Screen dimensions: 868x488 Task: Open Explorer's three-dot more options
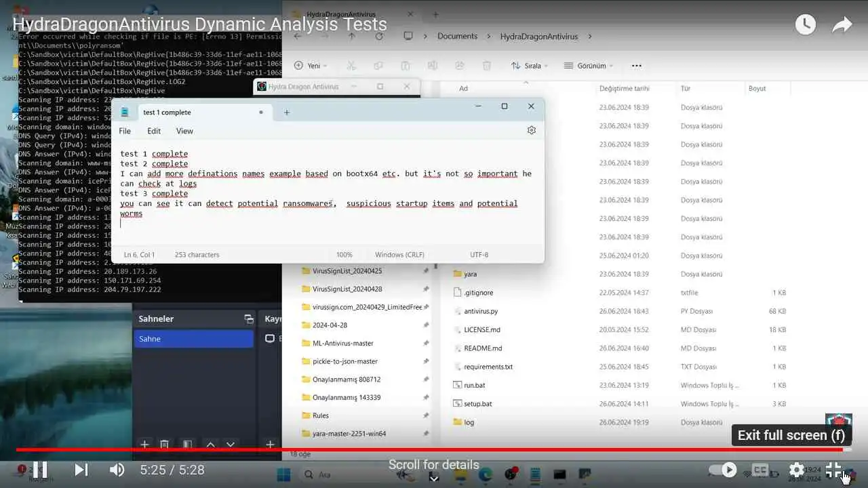(636, 66)
